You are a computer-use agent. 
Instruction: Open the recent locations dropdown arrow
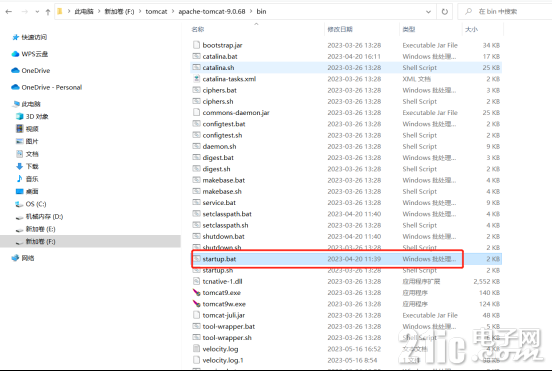(x=37, y=12)
